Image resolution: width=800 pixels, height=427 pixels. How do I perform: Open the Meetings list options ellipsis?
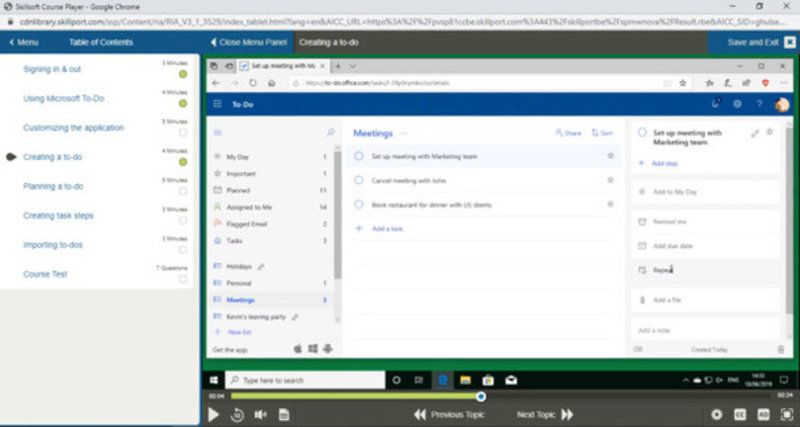coord(404,133)
